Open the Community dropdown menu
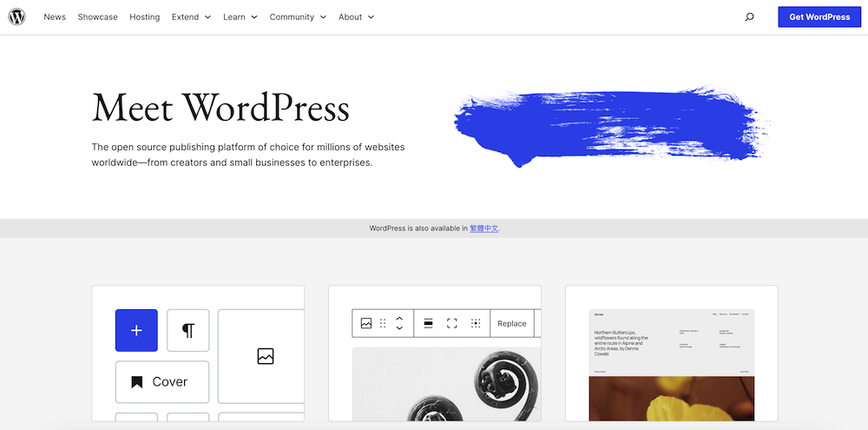Image resolution: width=868 pixels, height=430 pixels. 298,17
